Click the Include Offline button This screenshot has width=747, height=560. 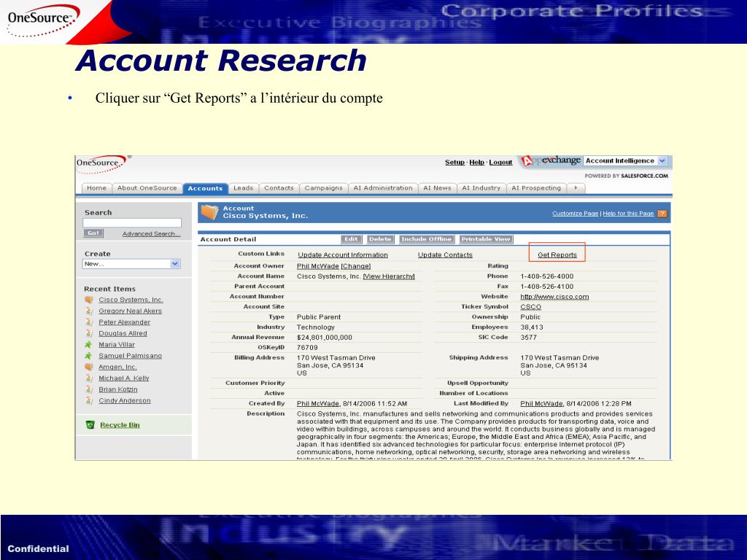(426, 239)
